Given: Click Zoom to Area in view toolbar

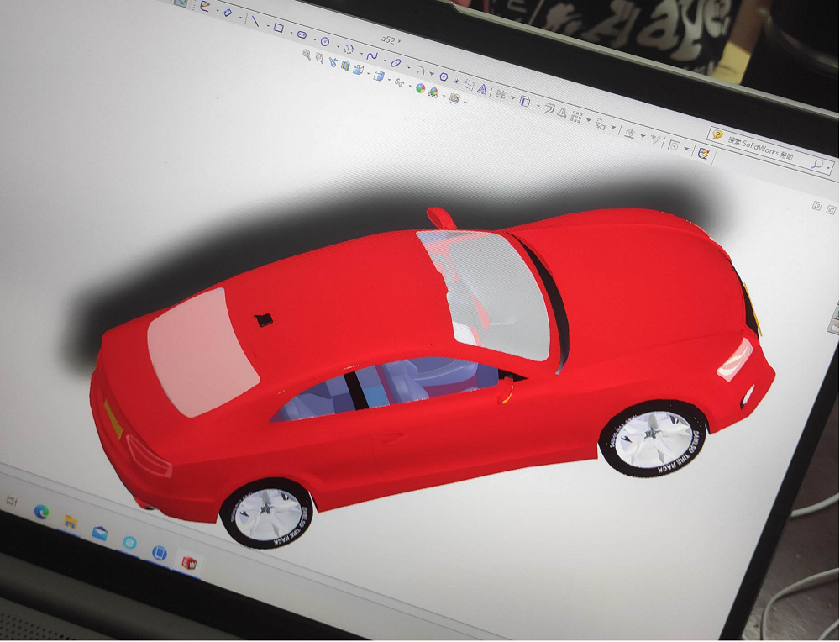Looking at the screenshot, I should click(x=319, y=59).
